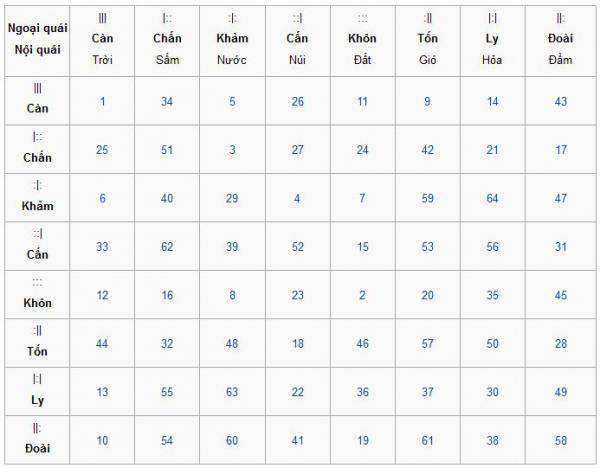Click the Đoài Đầm column header
This screenshot has height=468, width=600.
560,40
